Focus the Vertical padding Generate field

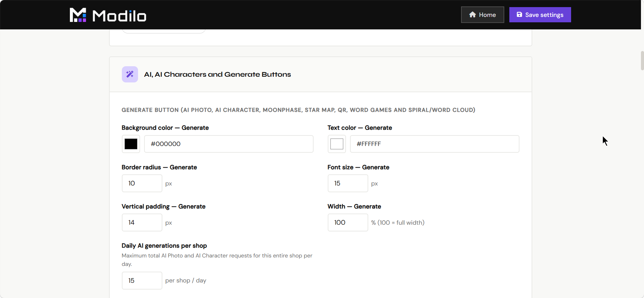tap(142, 223)
